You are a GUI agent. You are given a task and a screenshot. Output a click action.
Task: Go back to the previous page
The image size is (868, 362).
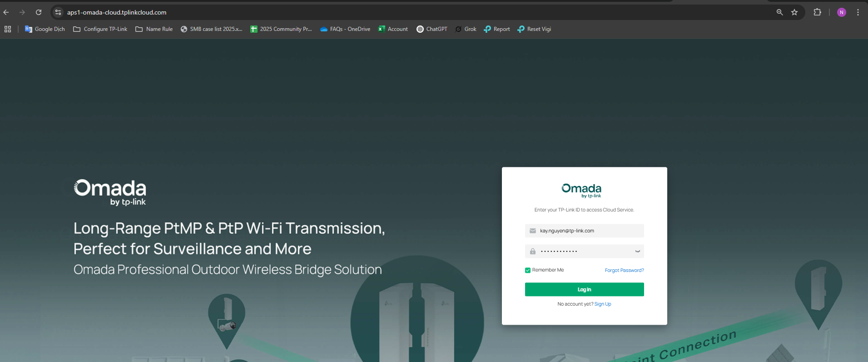pos(6,12)
